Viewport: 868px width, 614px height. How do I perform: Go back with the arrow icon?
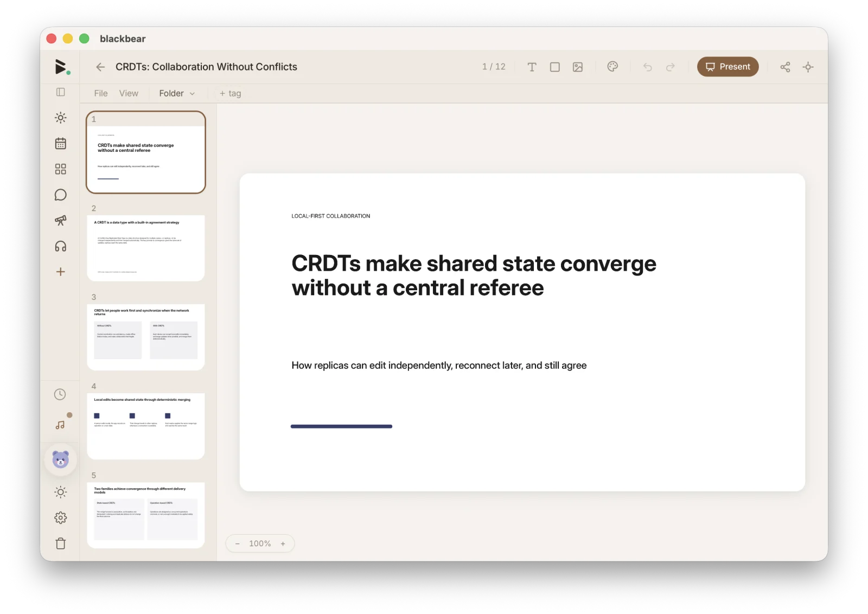[x=100, y=67]
